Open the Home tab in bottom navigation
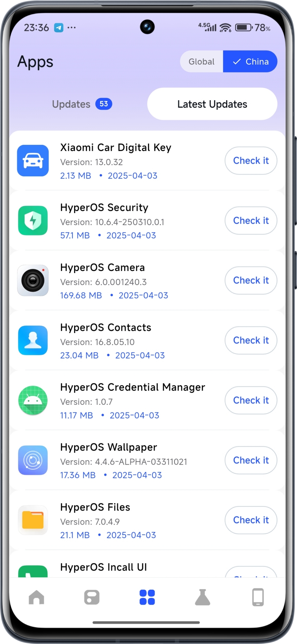The image size is (297, 644). click(37, 597)
